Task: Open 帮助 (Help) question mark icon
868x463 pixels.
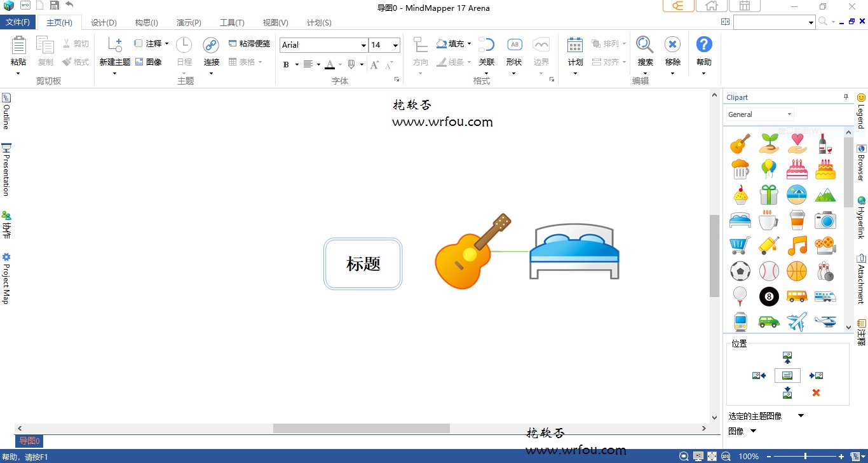Action: point(704,45)
